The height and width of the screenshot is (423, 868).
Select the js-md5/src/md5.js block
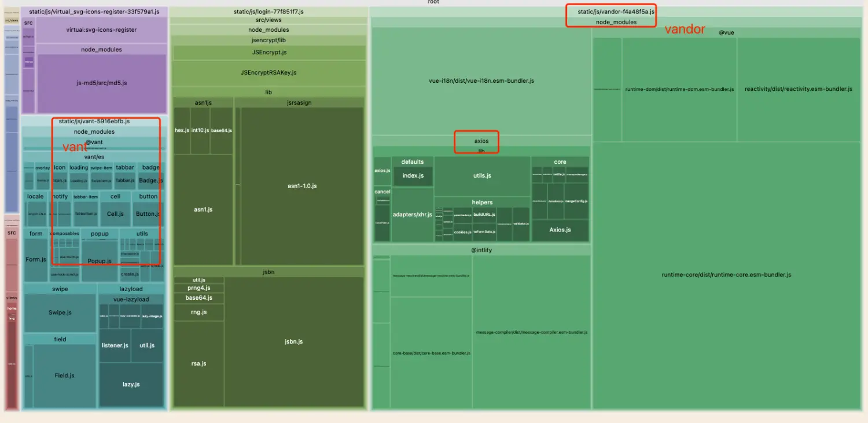pyautogui.click(x=101, y=83)
